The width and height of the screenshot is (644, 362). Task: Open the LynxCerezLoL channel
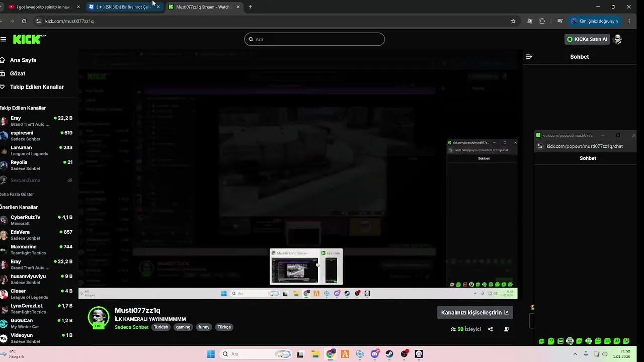tap(37, 309)
